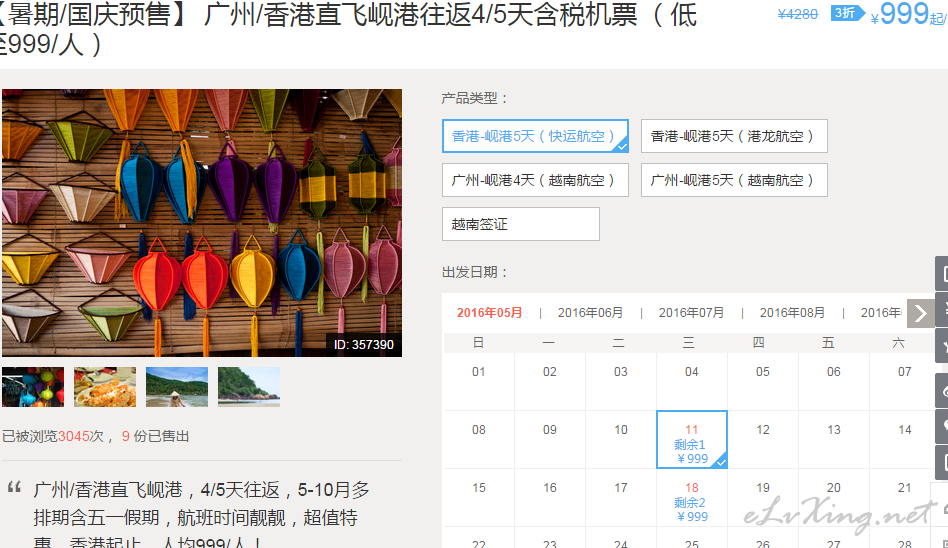The width and height of the screenshot is (948, 548).
Task: Switch to the 2016年05月 calendar tab
Action: pos(489,313)
